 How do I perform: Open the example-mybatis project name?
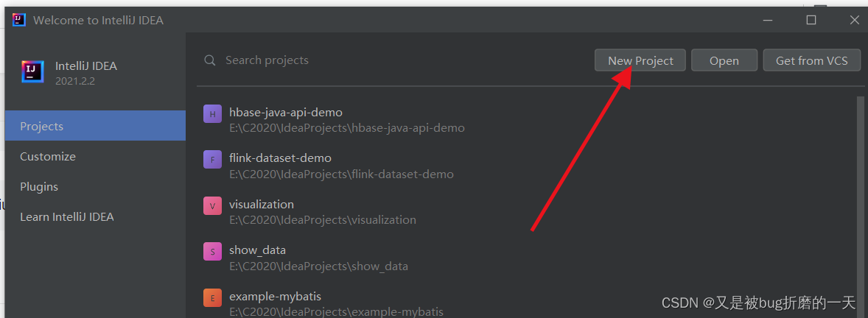coord(275,297)
